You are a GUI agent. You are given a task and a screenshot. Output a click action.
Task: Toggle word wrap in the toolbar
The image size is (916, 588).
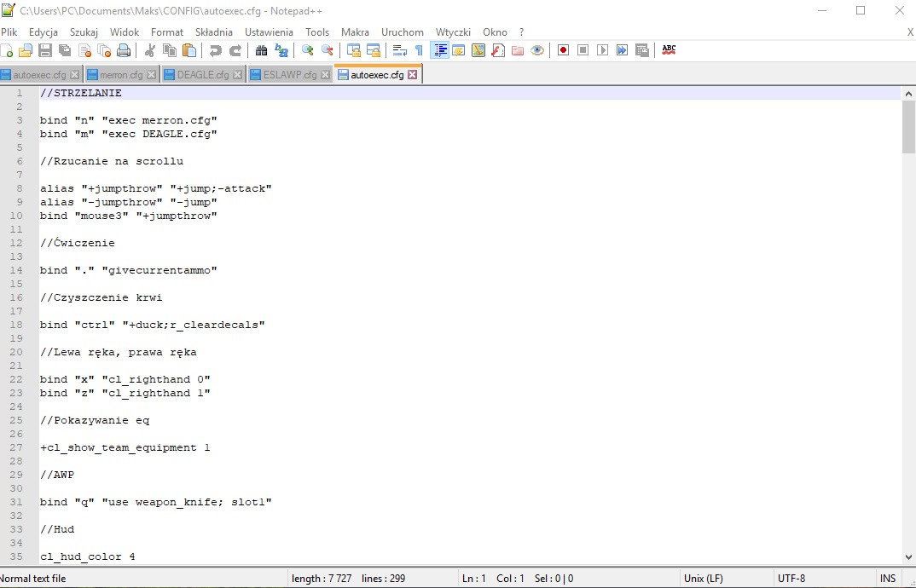(400, 51)
